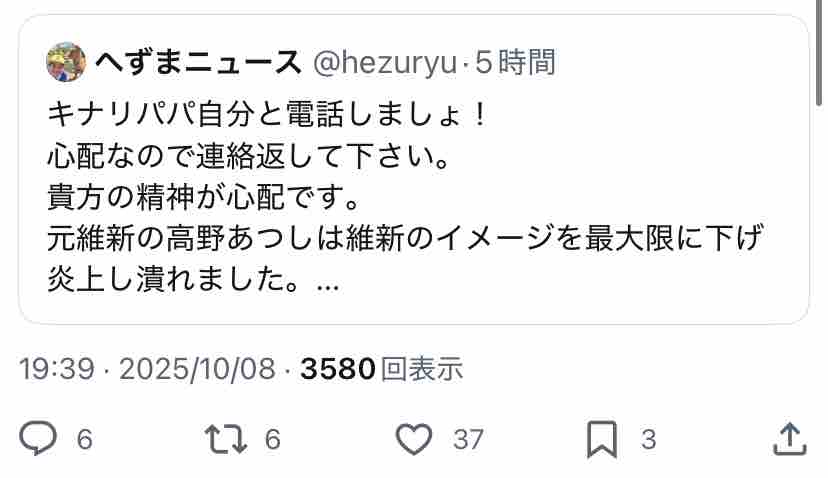The width and height of the screenshot is (828, 478).
Task: Visit the @hezuryu handle link
Action: point(385,63)
